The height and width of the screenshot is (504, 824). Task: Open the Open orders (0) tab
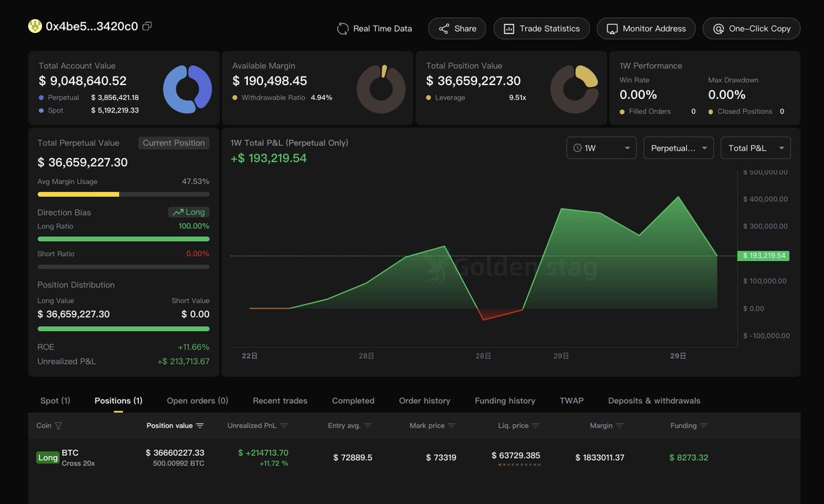point(198,400)
